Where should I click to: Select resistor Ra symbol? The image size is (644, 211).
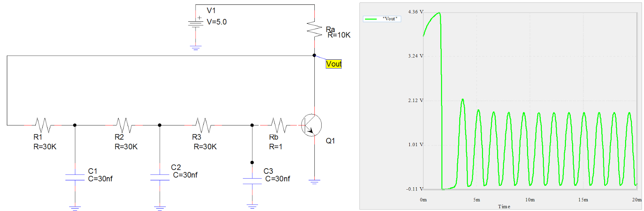tap(314, 29)
